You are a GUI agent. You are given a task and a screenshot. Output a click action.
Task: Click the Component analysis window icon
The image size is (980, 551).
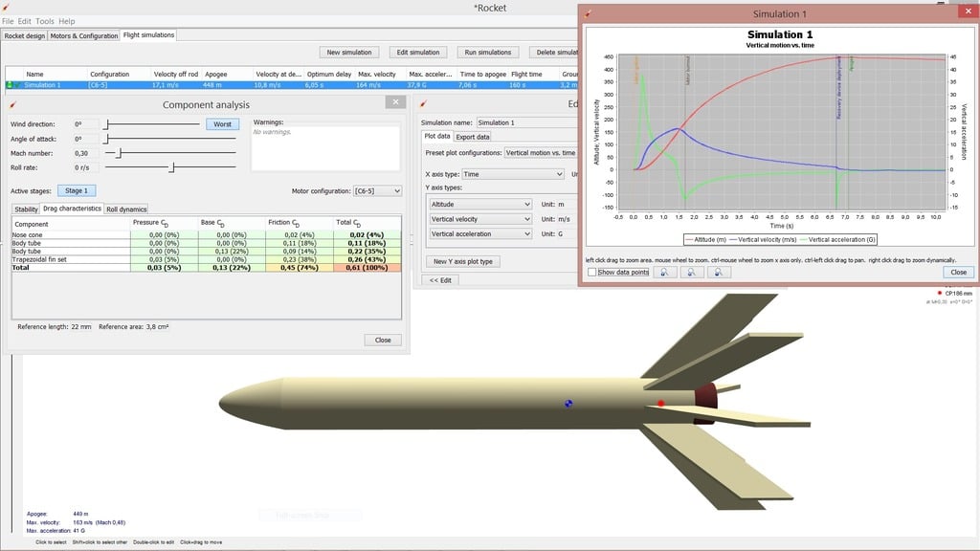(x=11, y=102)
